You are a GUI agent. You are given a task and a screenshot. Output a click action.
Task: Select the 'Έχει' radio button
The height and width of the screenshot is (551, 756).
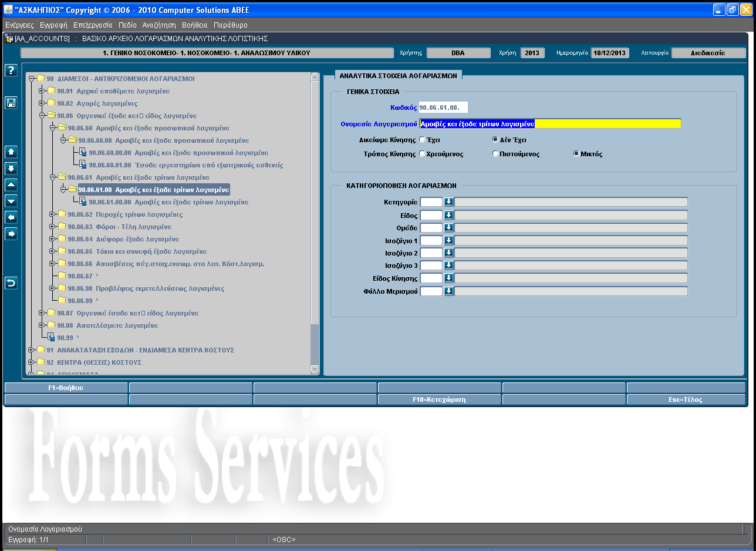(422, 140)
